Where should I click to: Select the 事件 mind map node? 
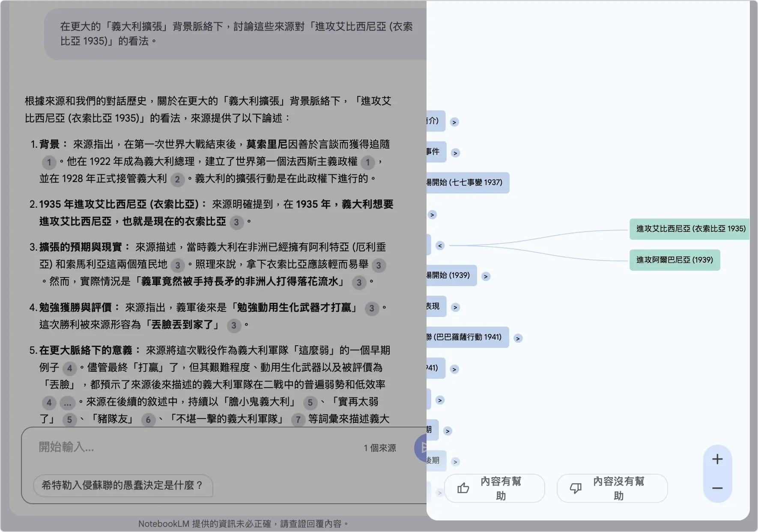[x=436, y=152]
